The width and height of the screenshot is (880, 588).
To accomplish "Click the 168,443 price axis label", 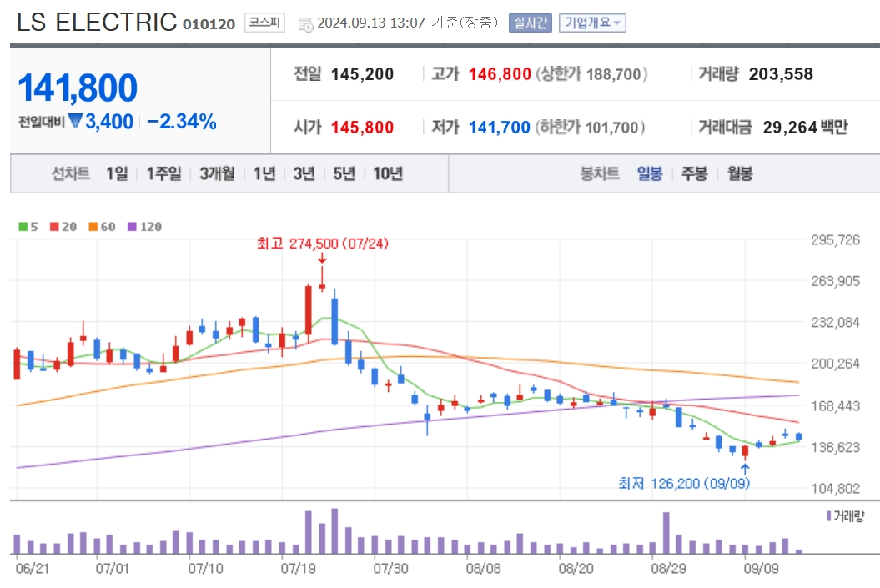I will pyautogui.click(x=835, y=405).
